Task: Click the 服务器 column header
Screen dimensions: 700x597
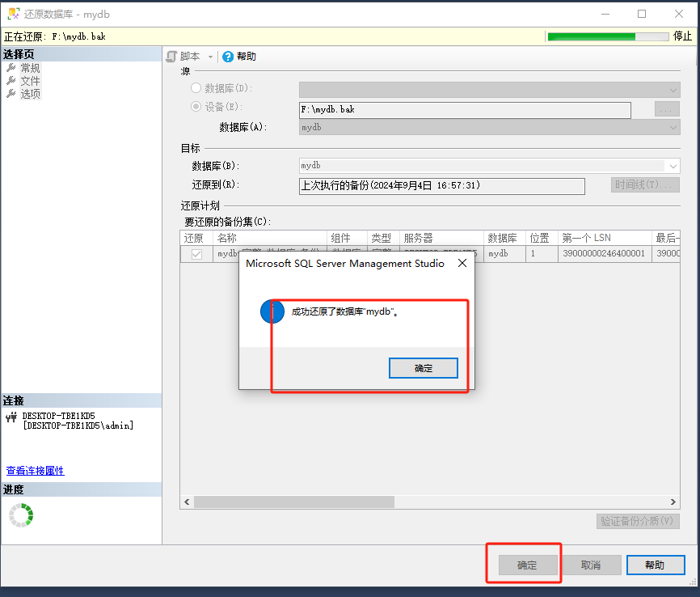Action: pyautogui.click(x=441, y=238)
